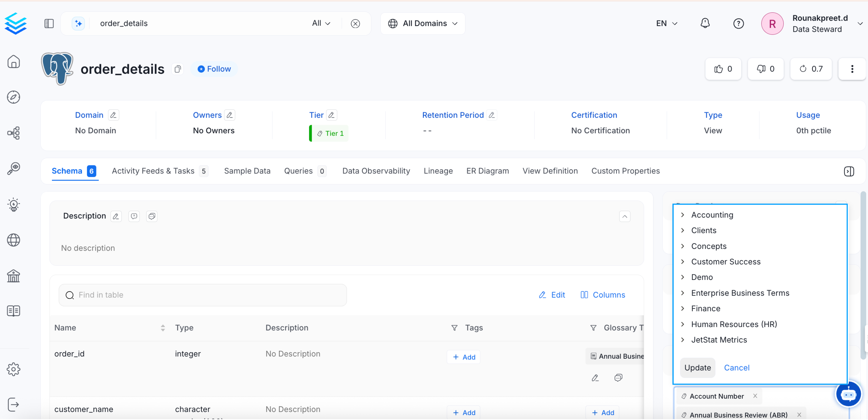Expand the Accounting glossary node
This screenshot has height=420, width=868.
pyautogui.click(x=683, y=215)
